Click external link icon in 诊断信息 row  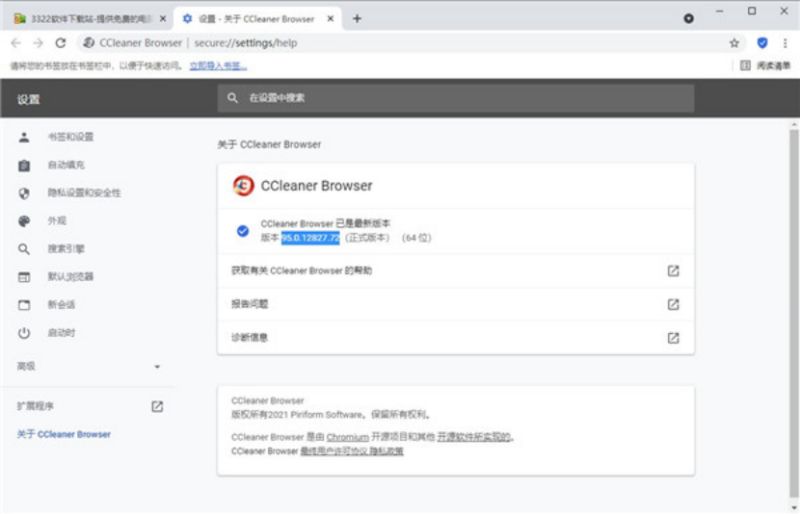(x=673, y=338)
